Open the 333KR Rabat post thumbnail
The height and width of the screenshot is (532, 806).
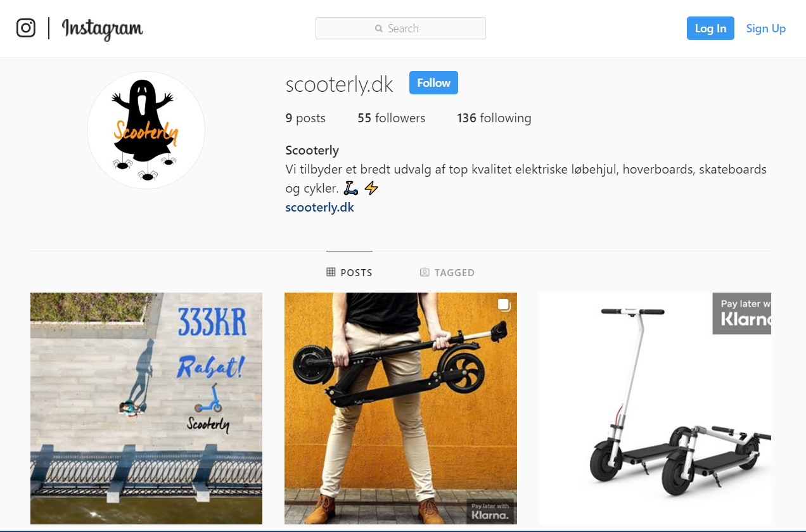click(146, 408)
